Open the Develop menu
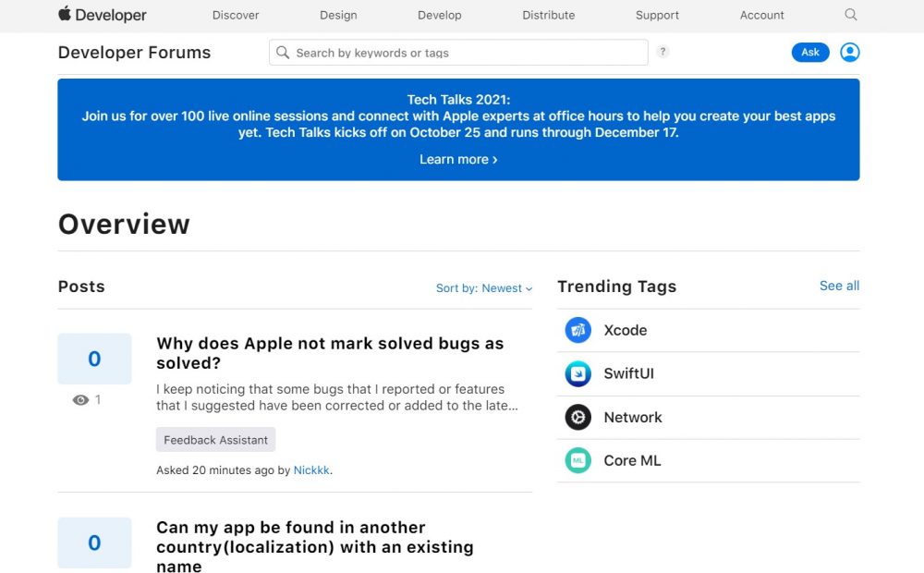The width and height of the screenshot is (924, 573). click(439, 15)
